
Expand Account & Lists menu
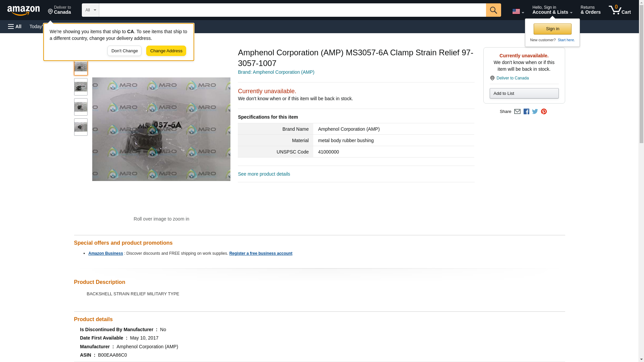tap(552, 10)
